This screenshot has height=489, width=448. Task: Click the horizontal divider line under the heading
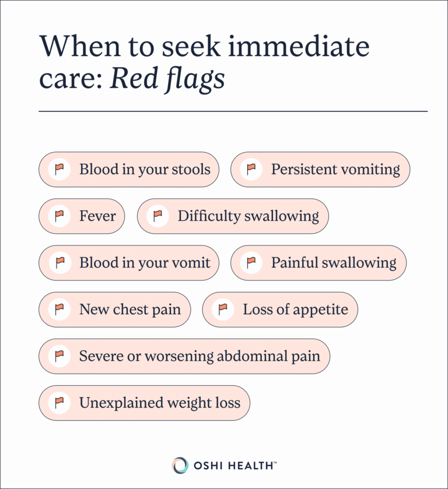point(233,111)
